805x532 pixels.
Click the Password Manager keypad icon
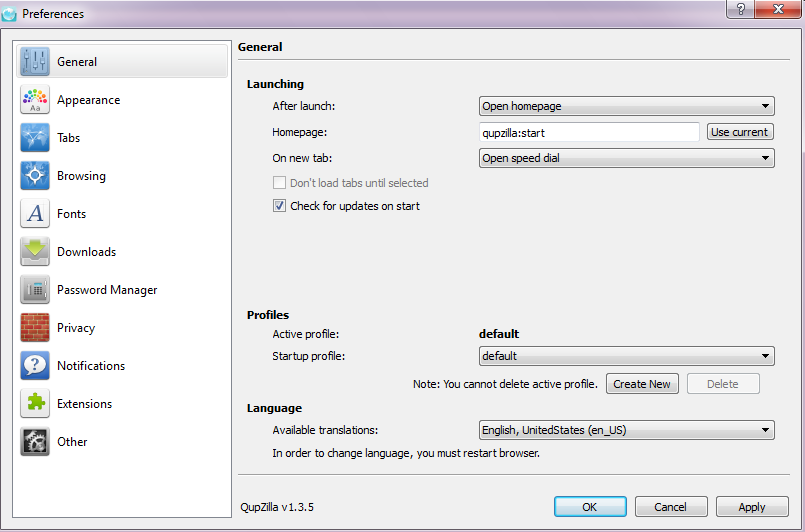click(x=35, y=290)
